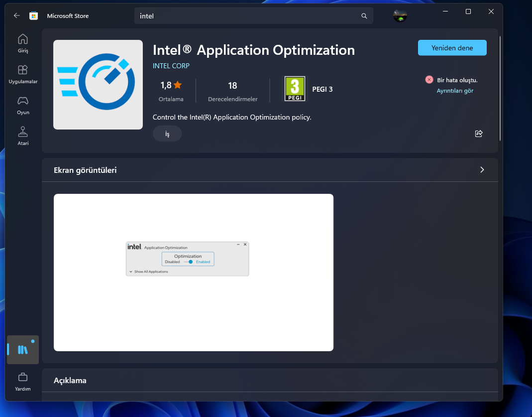The width and height of the screenshot is (532, 417).
Task: Expand Ekran görüntüleri with chevron
Action: [482, 170]
